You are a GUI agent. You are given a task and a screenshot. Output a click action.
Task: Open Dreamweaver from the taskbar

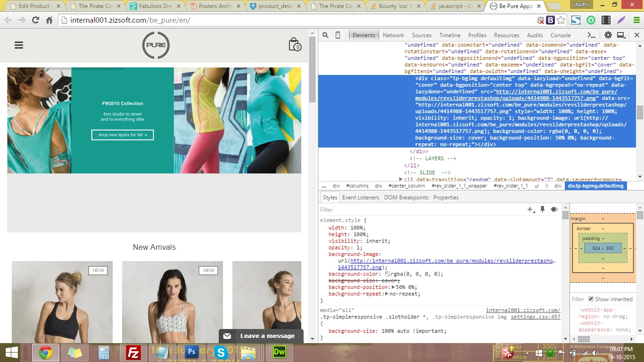tap(280, 352)
